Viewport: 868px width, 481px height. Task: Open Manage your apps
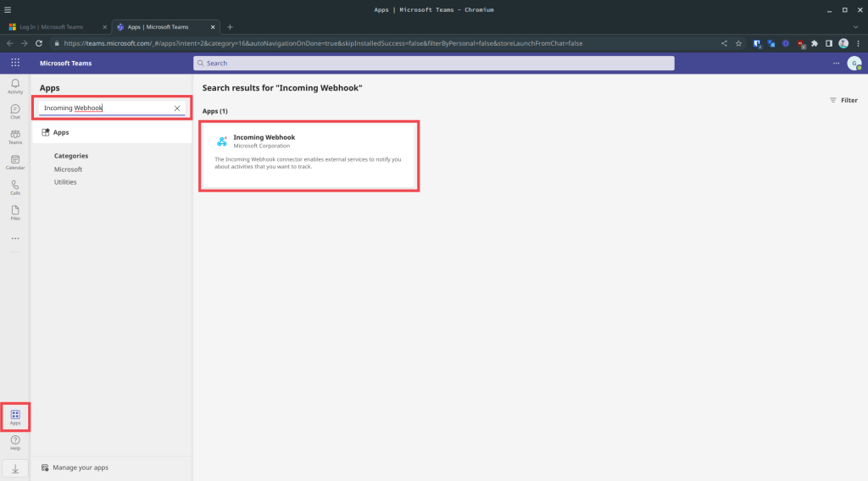pyautogui.click(x=75, y=467)
